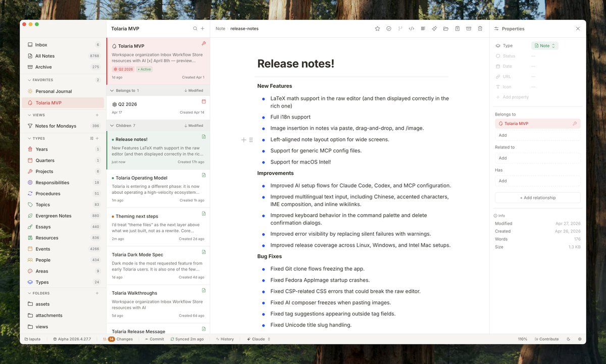Click the checkmark circle icon in note toolbar

coord(389,29)
